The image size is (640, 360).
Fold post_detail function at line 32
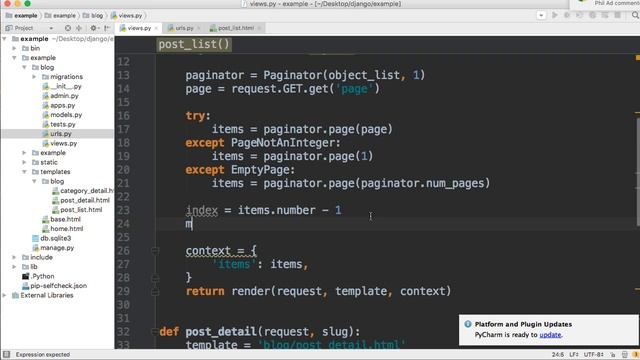pyautogui.click(x=154, y=331)
